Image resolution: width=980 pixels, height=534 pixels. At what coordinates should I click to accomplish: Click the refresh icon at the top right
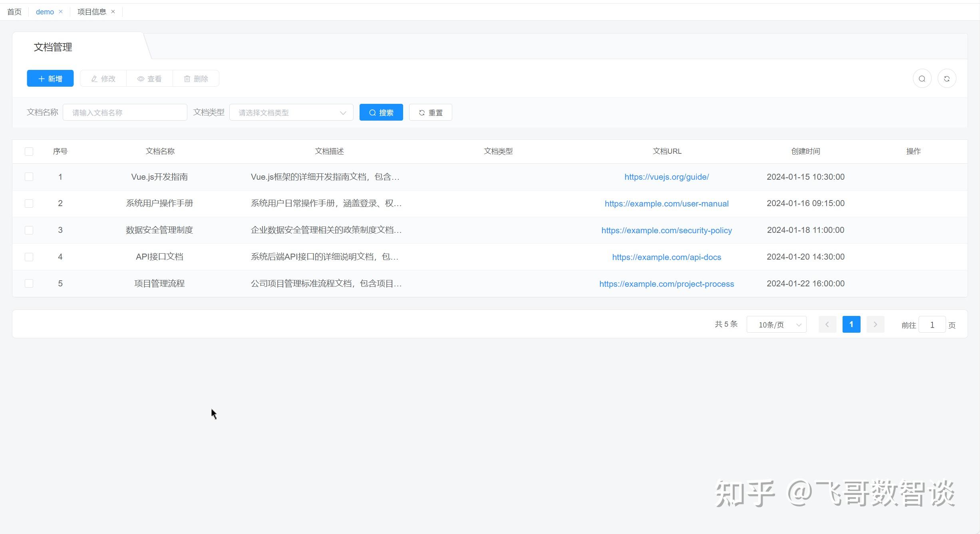(946, 78)
